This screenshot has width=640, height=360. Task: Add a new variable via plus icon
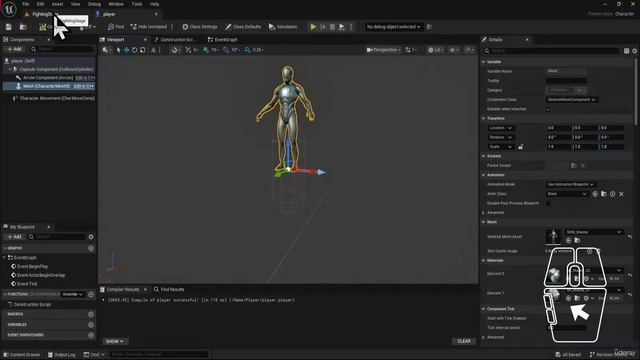[x=91, y=325]
